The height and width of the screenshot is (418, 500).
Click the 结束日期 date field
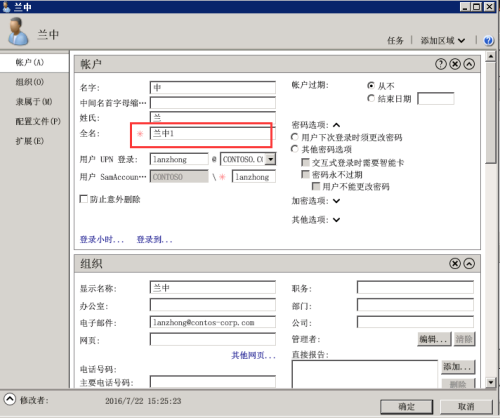[436, 99]
